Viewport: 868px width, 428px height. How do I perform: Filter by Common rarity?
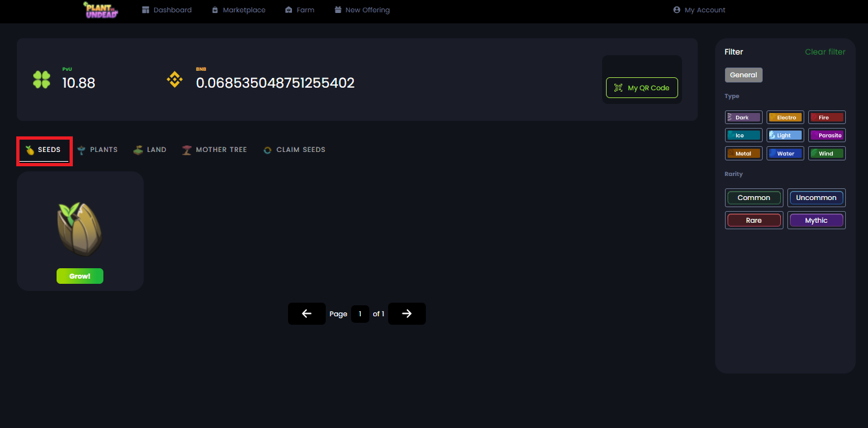(754, 198)
